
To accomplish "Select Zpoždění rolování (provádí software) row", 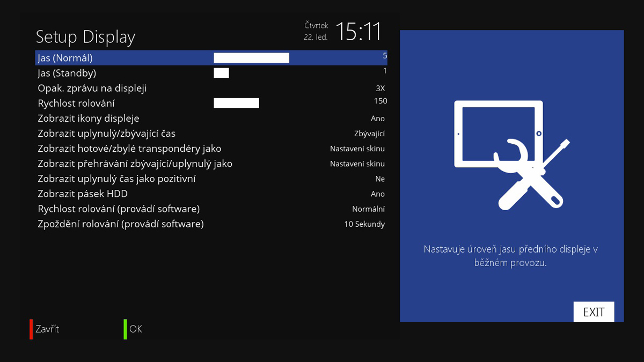I will tap(211, 223).
